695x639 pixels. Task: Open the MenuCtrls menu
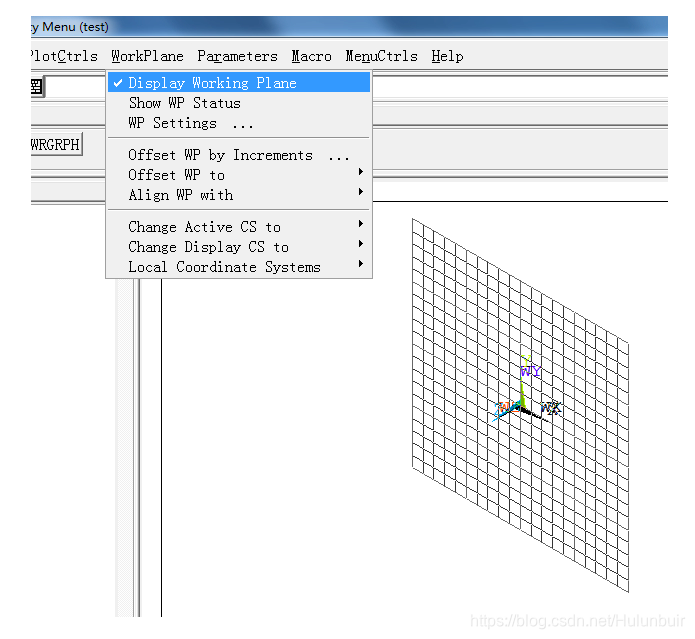[x=381, y=56]
